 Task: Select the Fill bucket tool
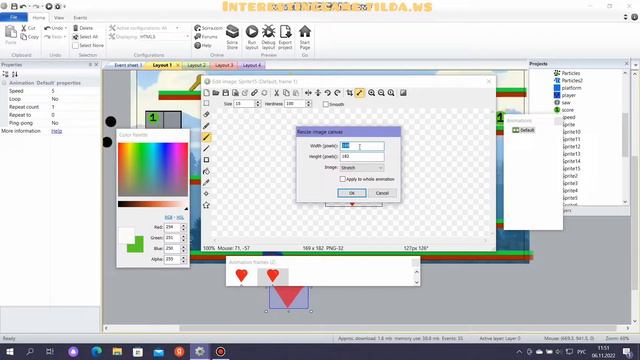click(207, 171)
